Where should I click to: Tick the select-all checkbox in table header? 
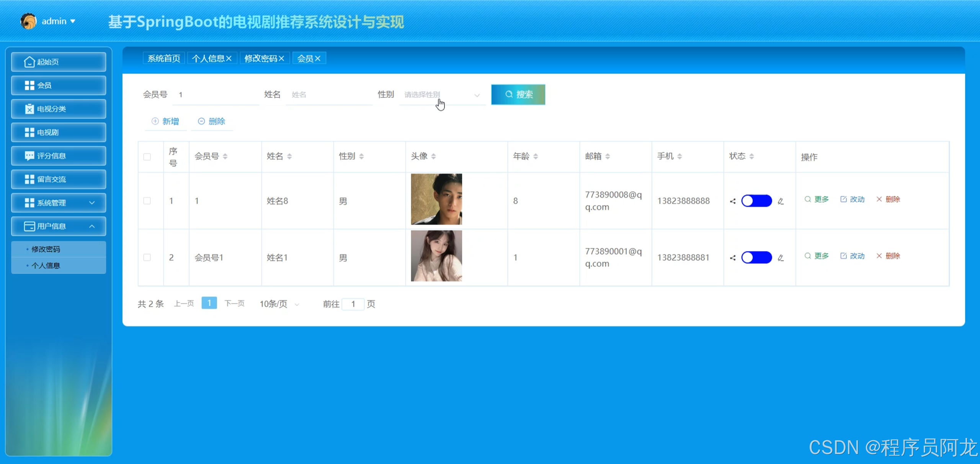[x=147, y=157]
